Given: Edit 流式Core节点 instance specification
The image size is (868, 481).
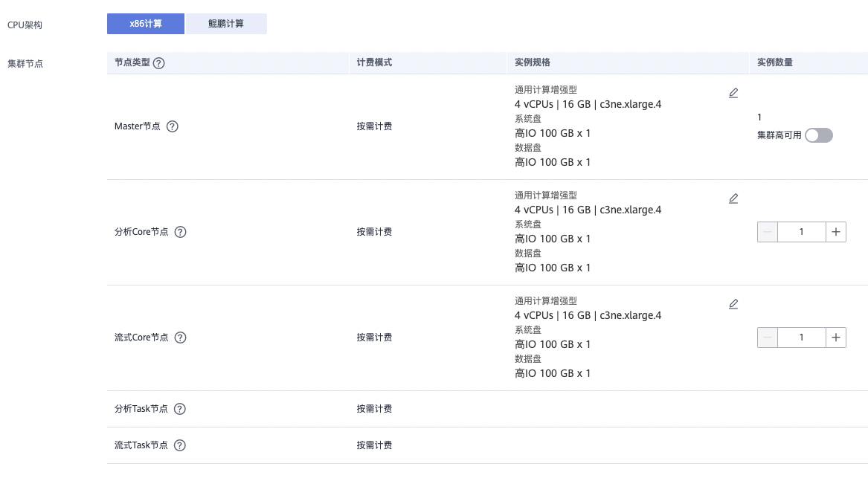Looking at the screenshot, I should pyautogui.click(x=733, y=304).
